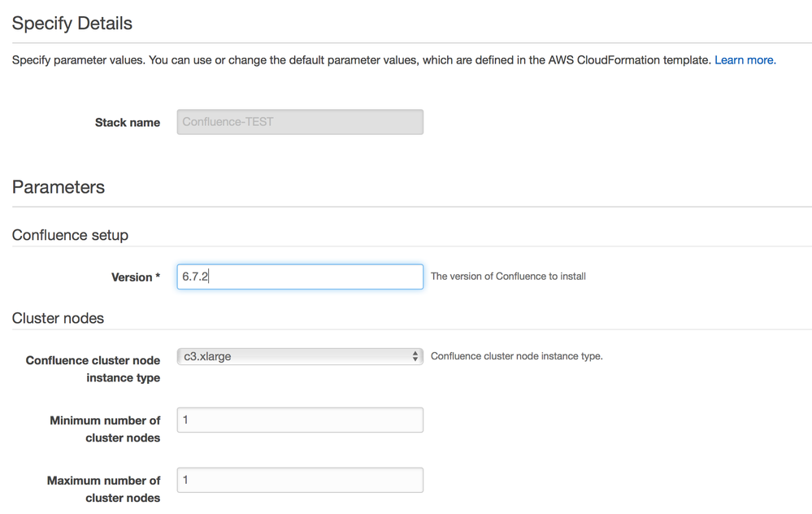Click the 'Maximum number of cluster nodes' label

tap(103, 489)
